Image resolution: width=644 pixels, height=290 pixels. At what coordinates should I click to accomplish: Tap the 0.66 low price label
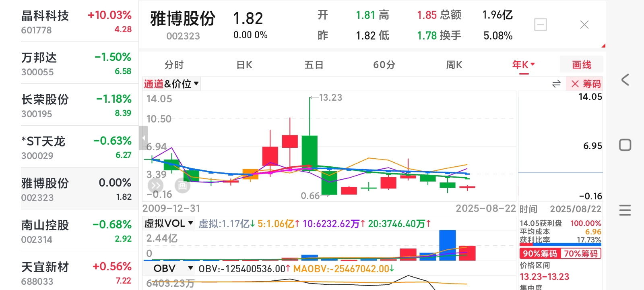(310, 196)
